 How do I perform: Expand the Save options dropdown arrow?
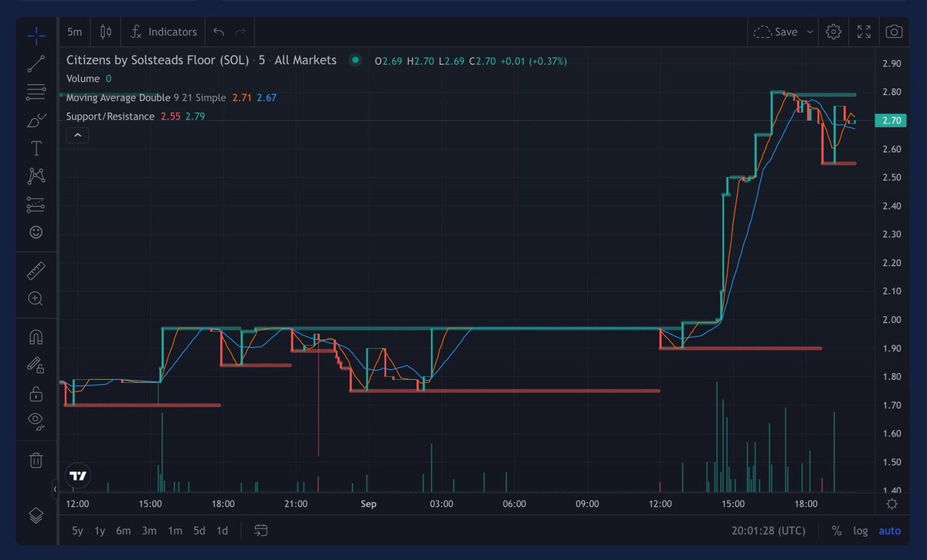(x=810, y=32)
